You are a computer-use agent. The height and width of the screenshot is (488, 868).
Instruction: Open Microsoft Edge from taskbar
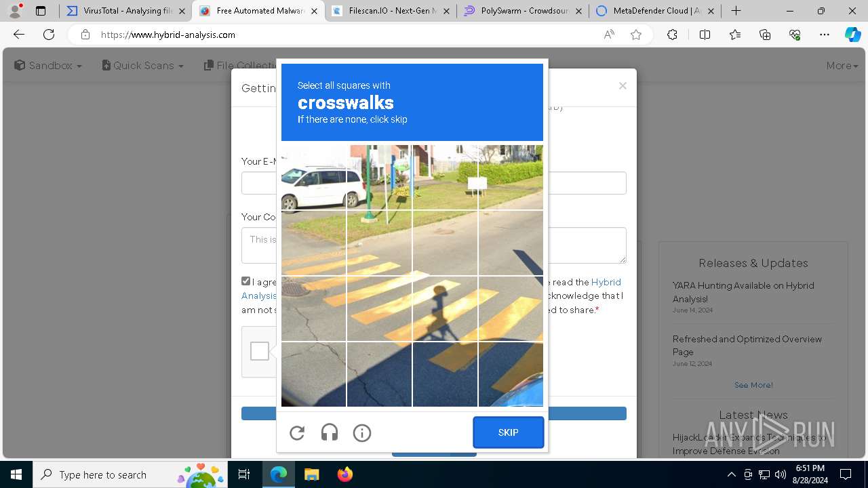click(x=279, y=474)
